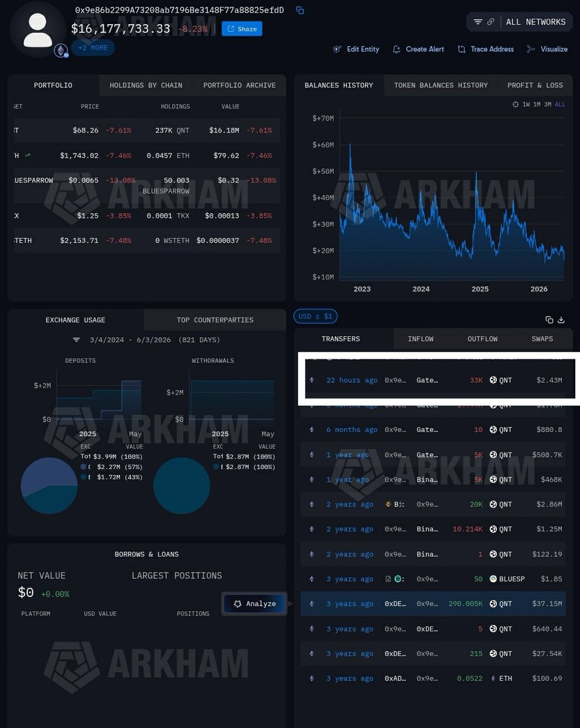Open the PORTFOLIO ARCHIVE tab
The width and height of the screenshot is (580, 728).
tap(239, 85)
